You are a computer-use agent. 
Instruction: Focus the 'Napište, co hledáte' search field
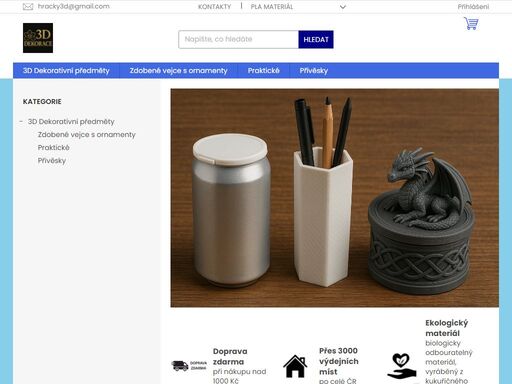pyautogui.click(x=238, y=39)
